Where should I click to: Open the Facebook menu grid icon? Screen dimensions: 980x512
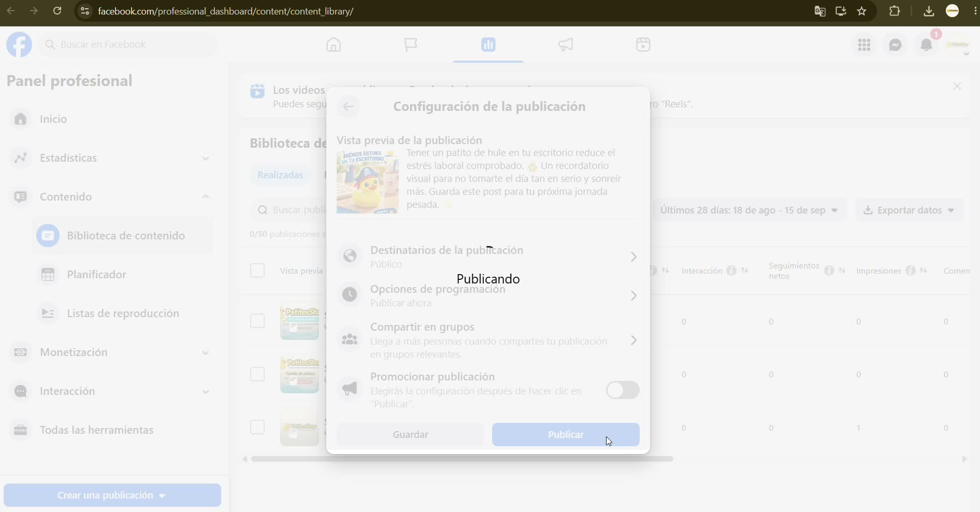pos(864,45)
